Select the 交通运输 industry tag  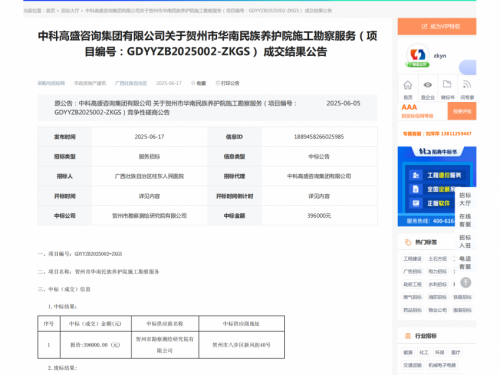tap(413, 365)
